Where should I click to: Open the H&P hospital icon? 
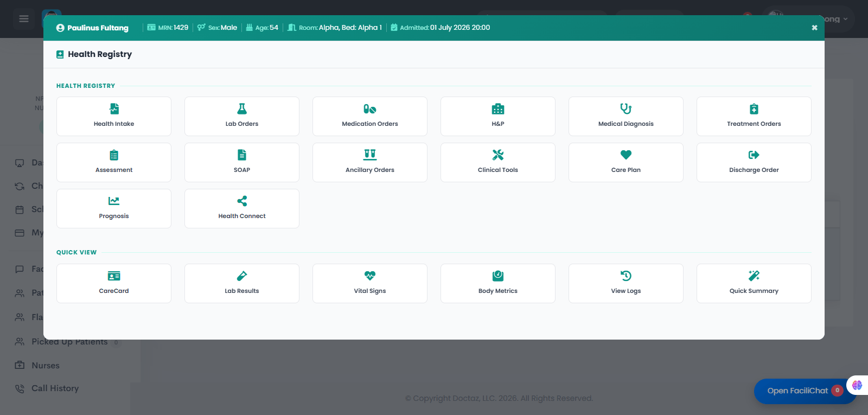click(x=498, y=109)
